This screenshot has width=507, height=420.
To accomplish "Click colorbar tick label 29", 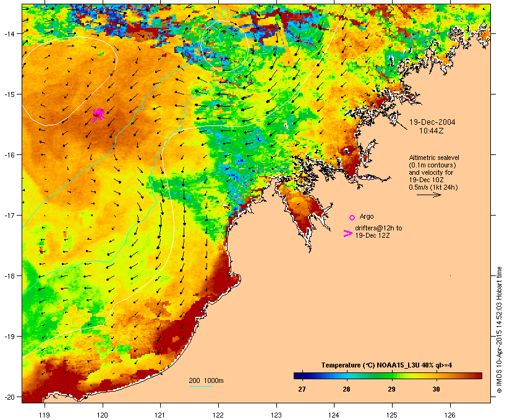I will tap(391, 389).
